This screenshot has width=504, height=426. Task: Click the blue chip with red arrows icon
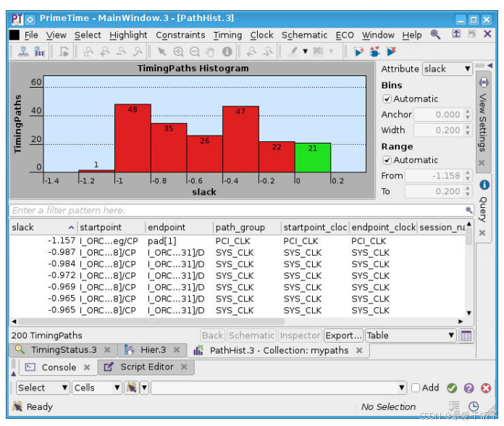(x=374, y=51)
